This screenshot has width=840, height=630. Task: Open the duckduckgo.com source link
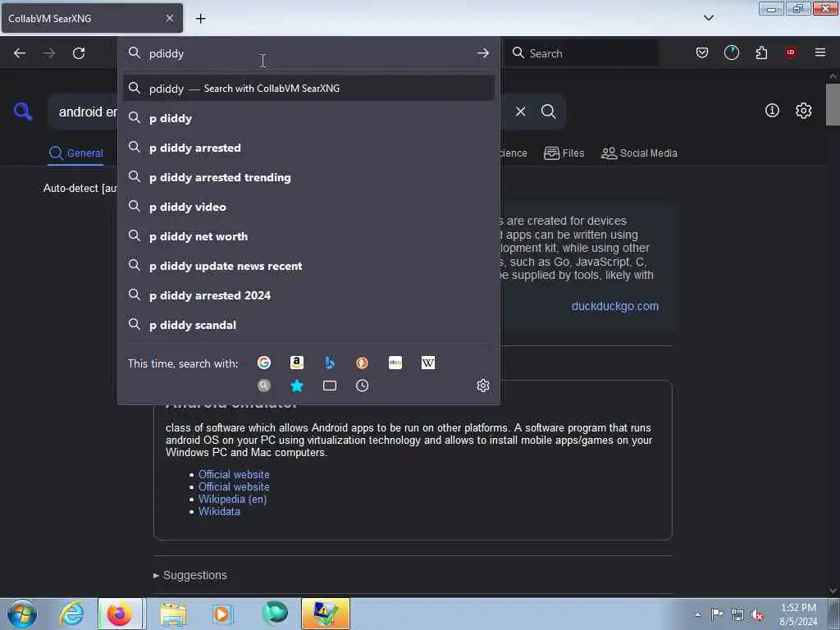tap(615, 306)
